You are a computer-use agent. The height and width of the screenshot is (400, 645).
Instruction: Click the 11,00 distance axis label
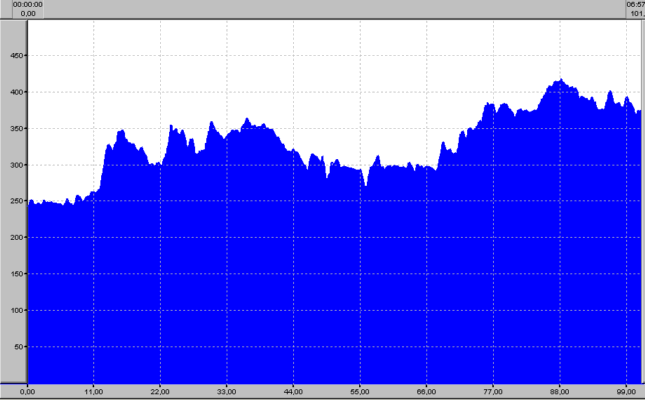tap(94, 391)
